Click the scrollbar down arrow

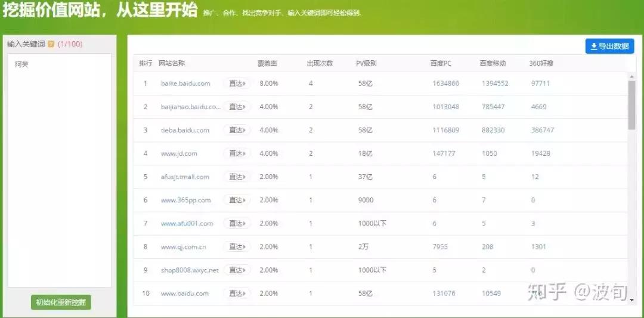(x=631, y=300)
